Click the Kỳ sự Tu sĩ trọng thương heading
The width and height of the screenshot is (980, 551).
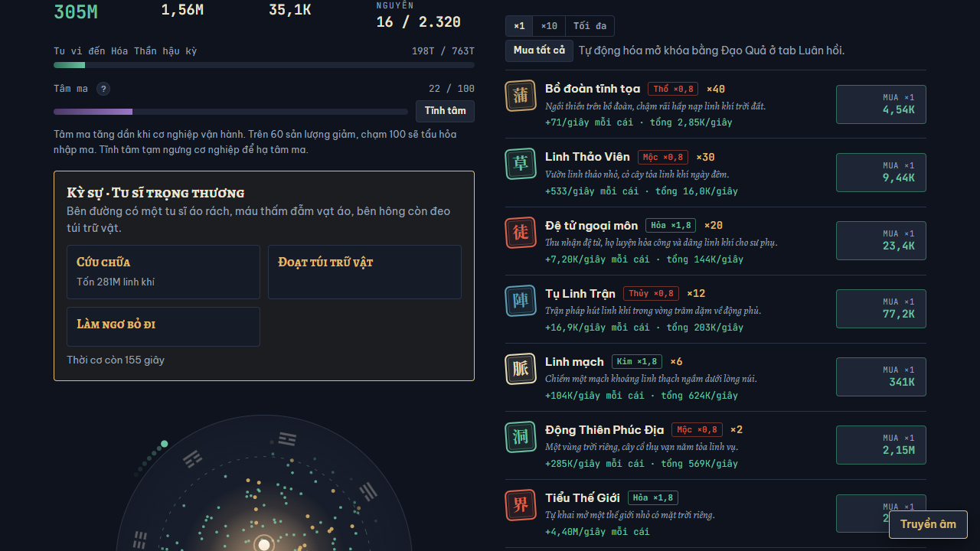155,193
